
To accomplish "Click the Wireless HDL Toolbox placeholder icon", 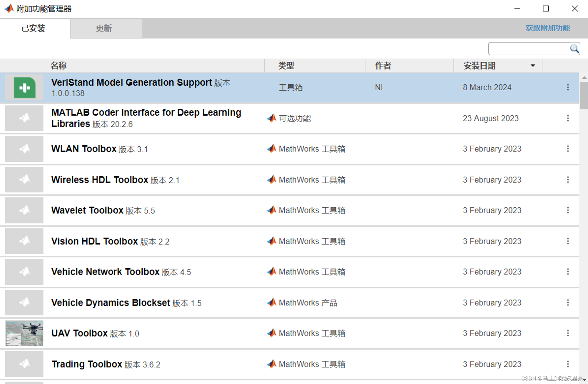I will pyautogui.click(x=24, y=180).
